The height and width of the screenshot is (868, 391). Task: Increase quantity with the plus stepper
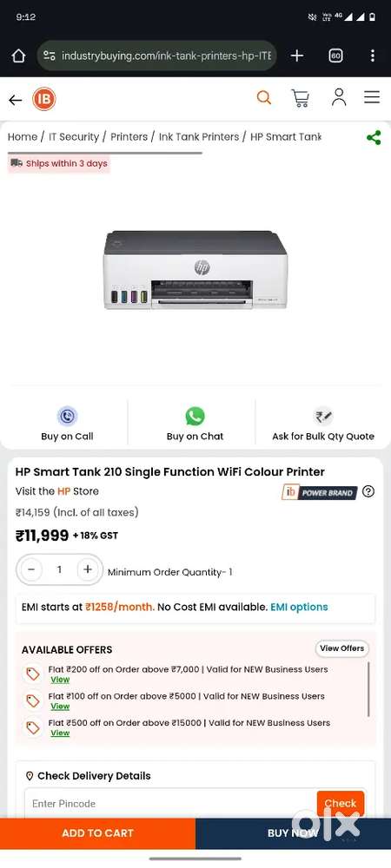pyautogui.click(x=88, y=569)
